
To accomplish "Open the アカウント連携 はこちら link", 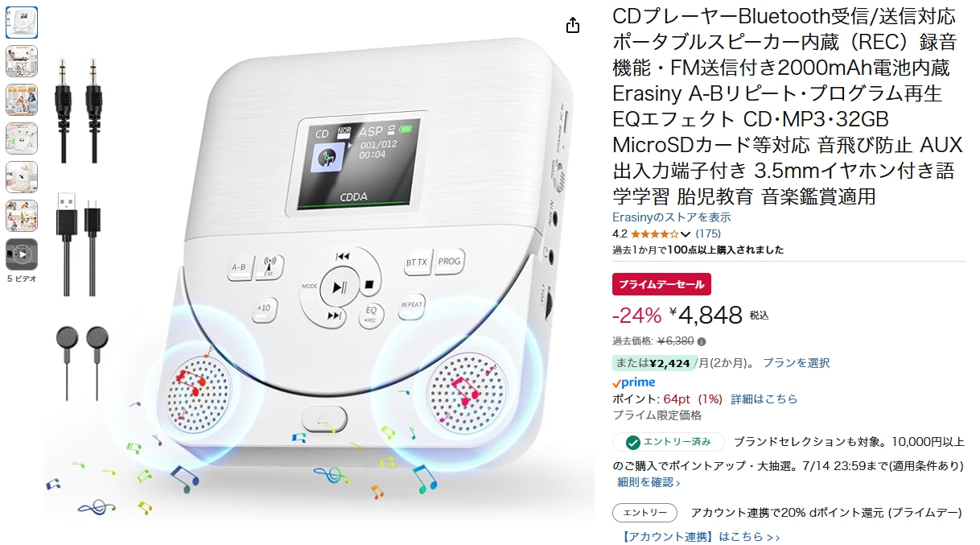I will (x=701, y=537).
